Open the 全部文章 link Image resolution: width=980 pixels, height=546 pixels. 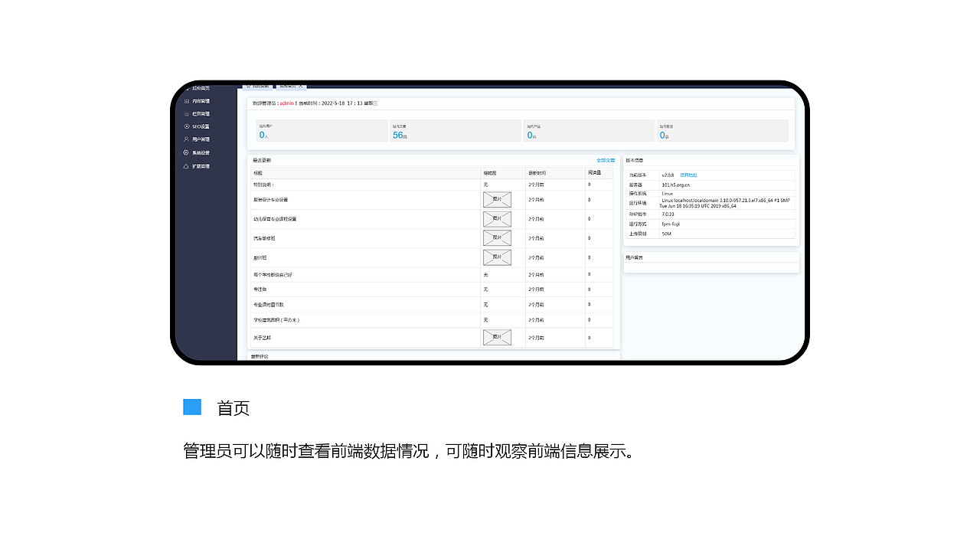pos(604,160)
